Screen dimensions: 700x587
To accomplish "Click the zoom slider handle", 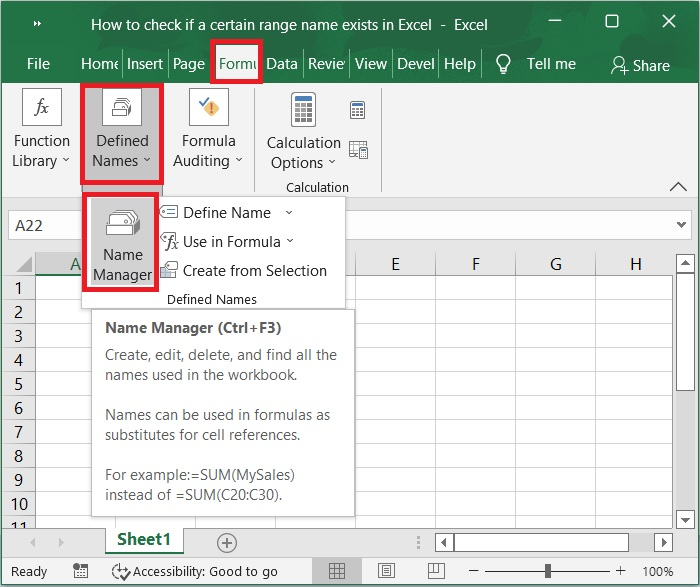I will pos(548,570).
